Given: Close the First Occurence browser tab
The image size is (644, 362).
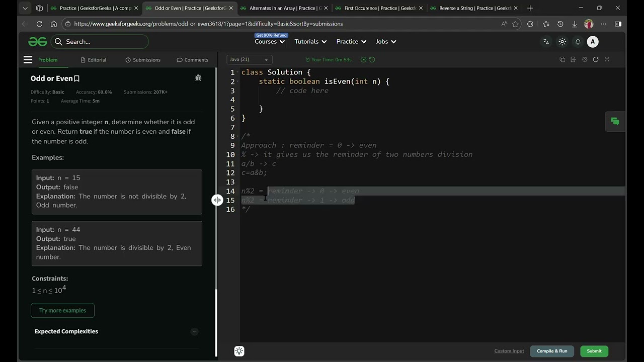Looking at the screenshot, I should pos(421,8).
